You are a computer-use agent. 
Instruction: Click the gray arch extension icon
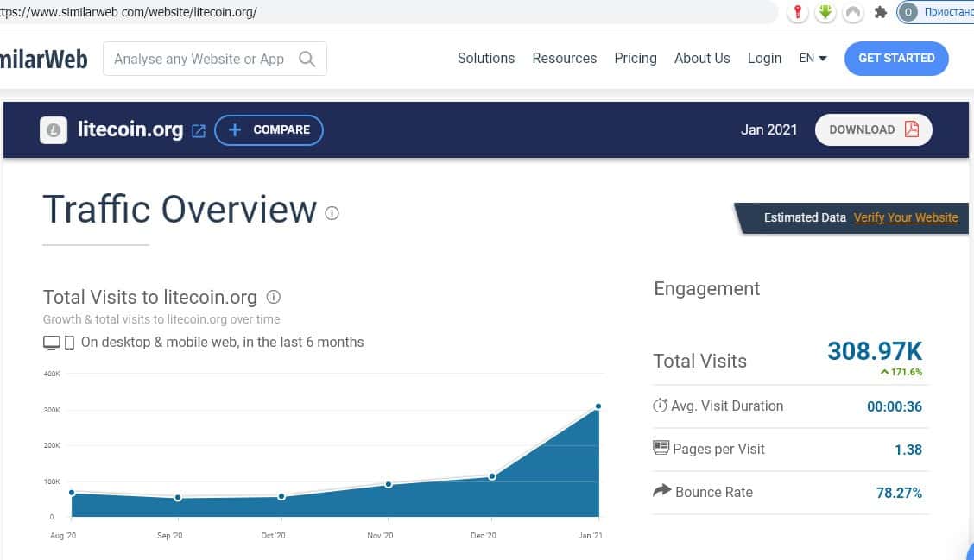coord(852,12)
